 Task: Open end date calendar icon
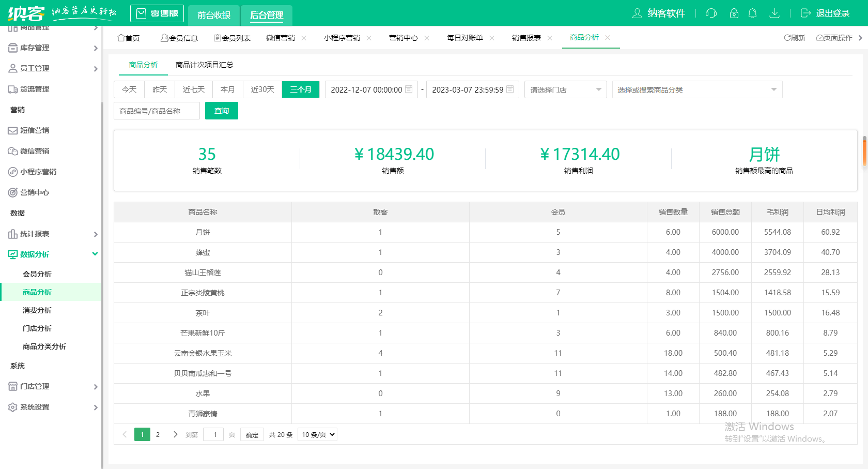click(x=510, y=89)
